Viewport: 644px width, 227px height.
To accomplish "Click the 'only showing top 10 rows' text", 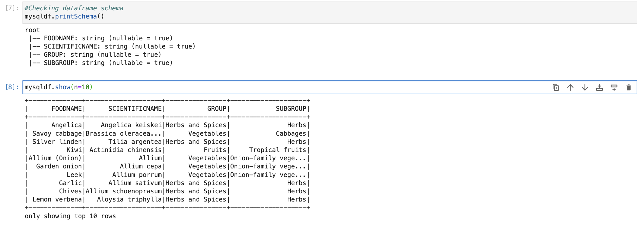I will pos(70,216).
